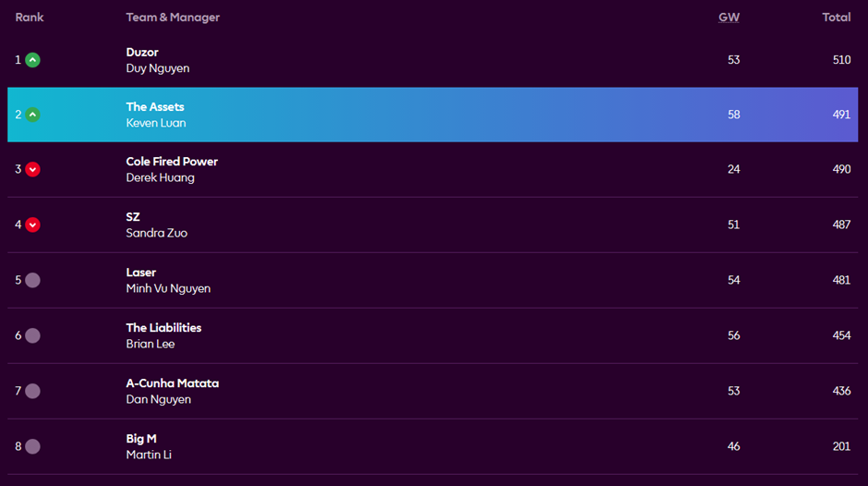Screen dimensions: 868x486
Task: Click the Team & Manager column header
Action: click(173, 18)
